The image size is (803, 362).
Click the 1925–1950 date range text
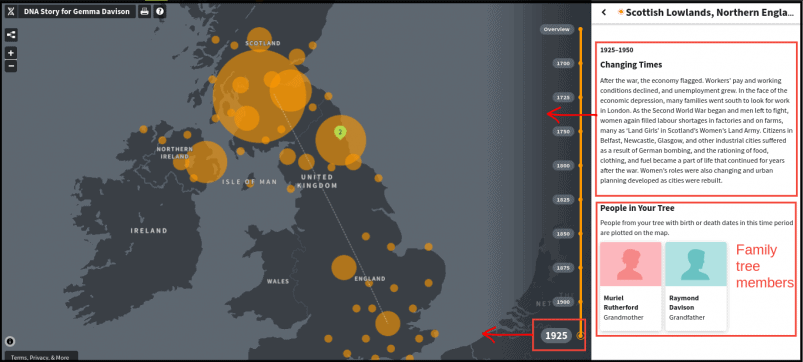tap(617, 50)
